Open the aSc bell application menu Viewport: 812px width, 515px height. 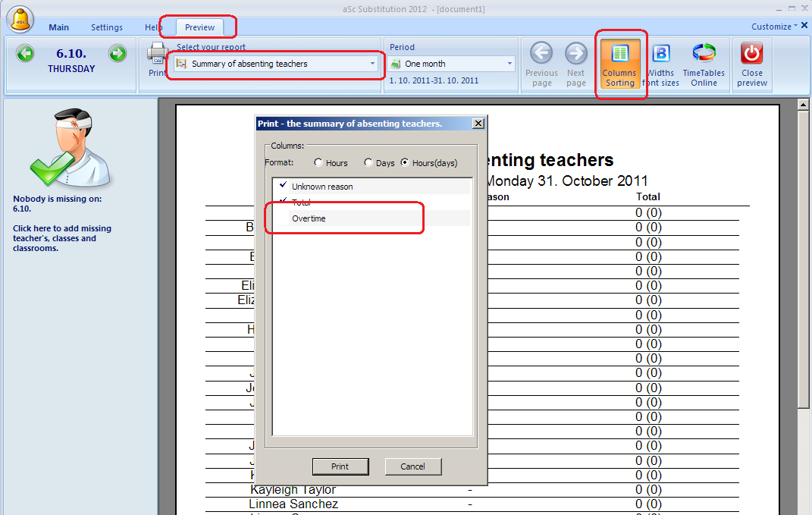[20, 19]
